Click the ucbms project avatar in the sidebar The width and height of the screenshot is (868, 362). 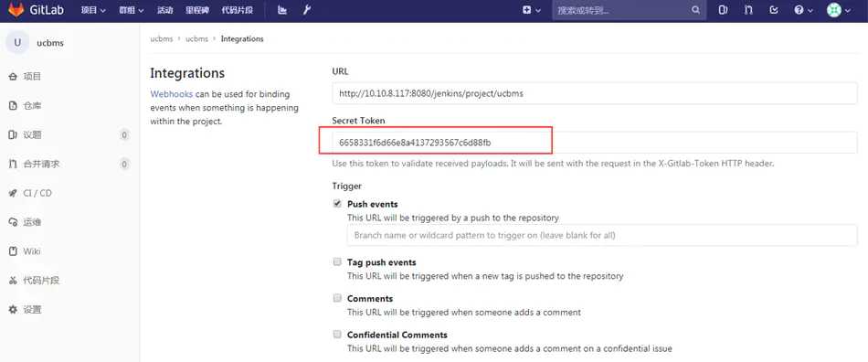click(x=17, y=43)
